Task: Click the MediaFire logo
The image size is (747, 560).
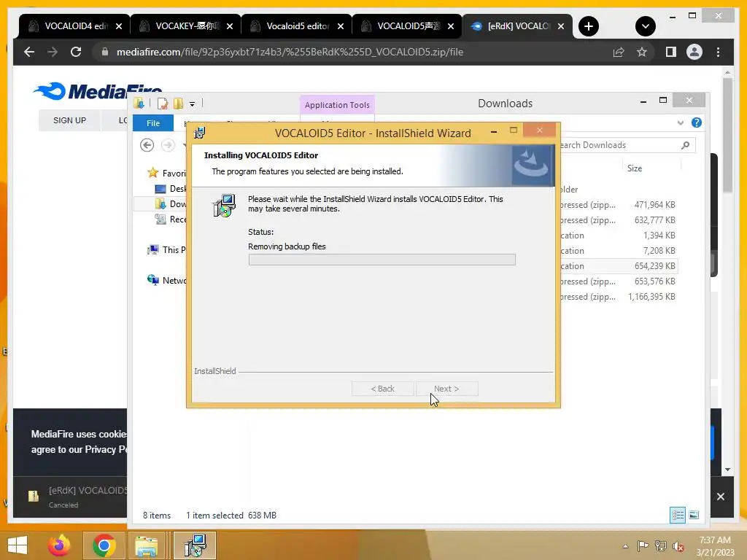Action: (x=98, y=91)
